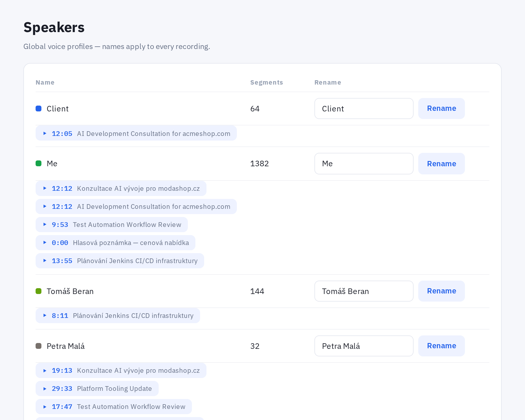525x420 pixels.
Task: Focus the Client rename text field
Action: coord(364,108)
